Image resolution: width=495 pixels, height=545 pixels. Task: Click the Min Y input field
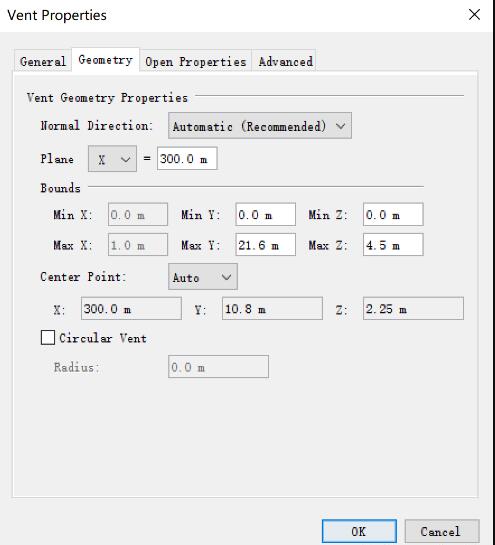266,214
